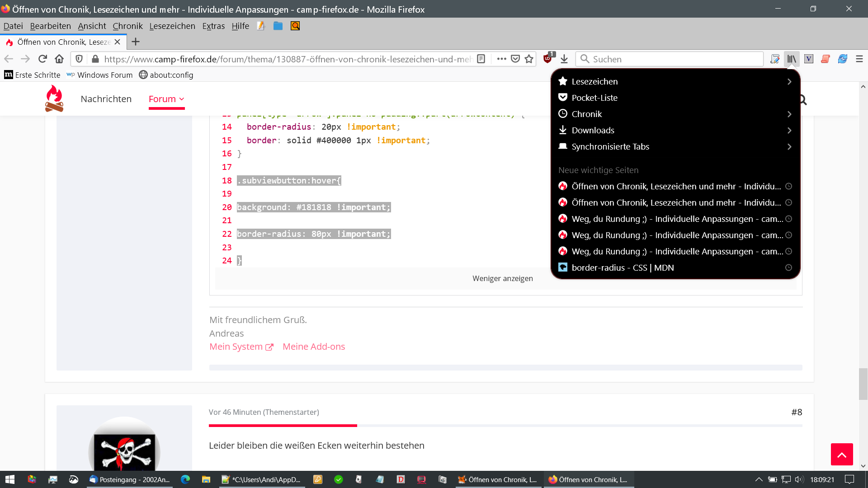
Task: Click the Reload page icon
Action: tap(42, 59)
